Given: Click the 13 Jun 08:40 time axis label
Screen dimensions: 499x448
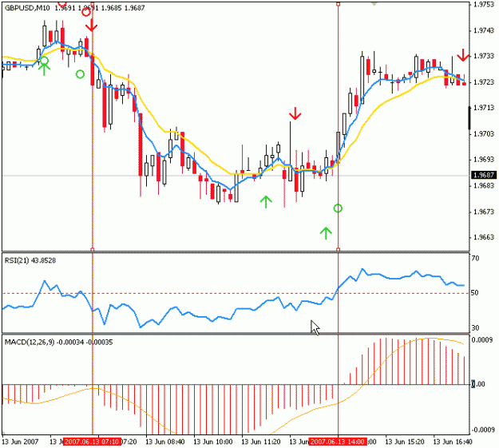Looking at the screenshot, I should (x=164, y=442).
